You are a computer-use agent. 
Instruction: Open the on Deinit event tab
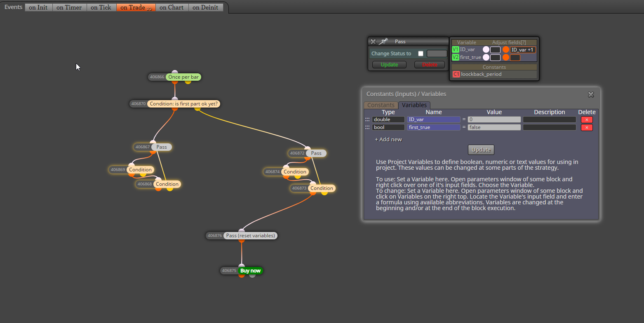[x=206, y=7]
